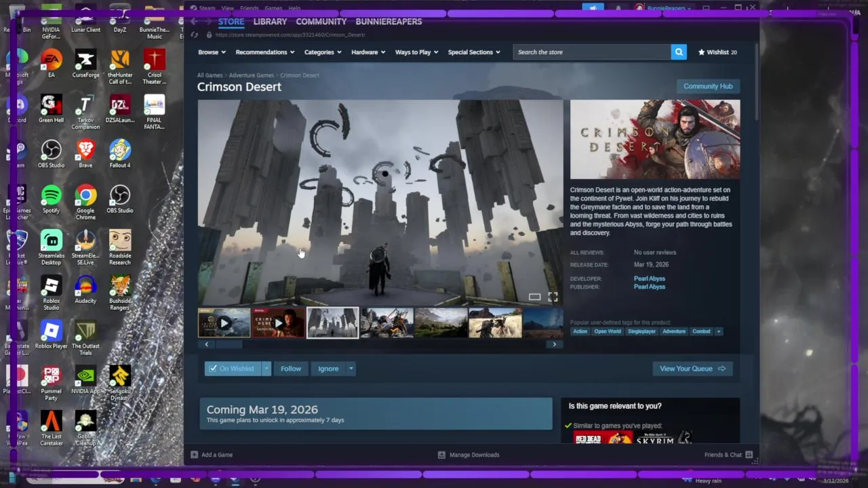Click the Green Hell desktop shortcut

[x=51, y=108]
